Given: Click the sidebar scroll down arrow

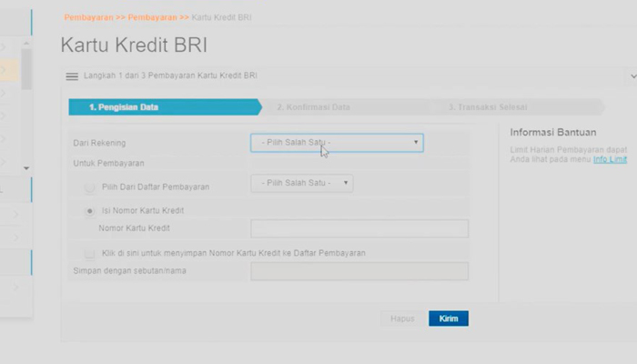Looking at the screenshot, I should (x=26, y=168).
